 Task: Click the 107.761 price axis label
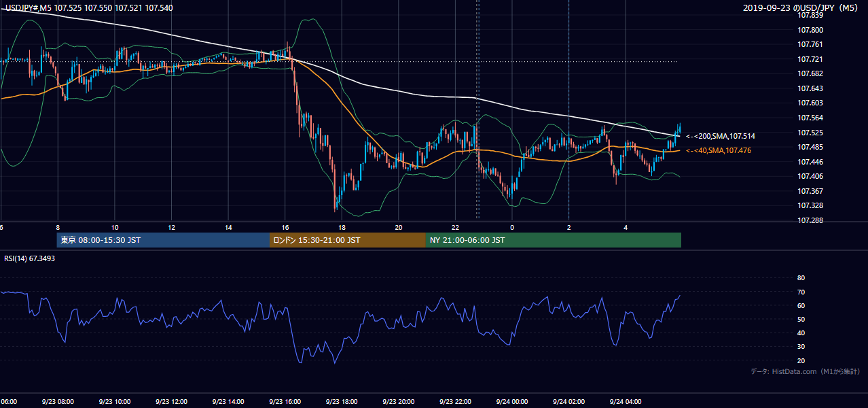(x=810, y=44)
